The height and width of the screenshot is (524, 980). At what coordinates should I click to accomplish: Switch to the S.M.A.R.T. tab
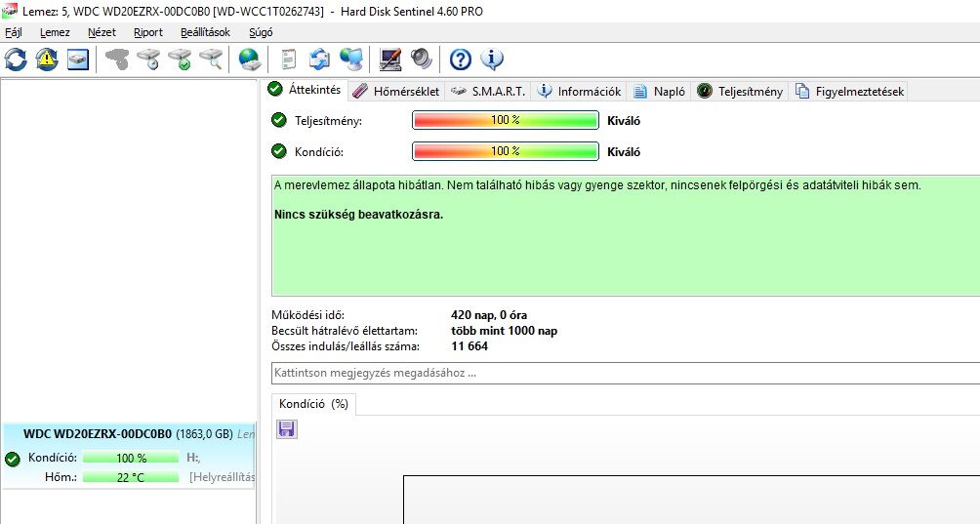click(x=488, y=91)
